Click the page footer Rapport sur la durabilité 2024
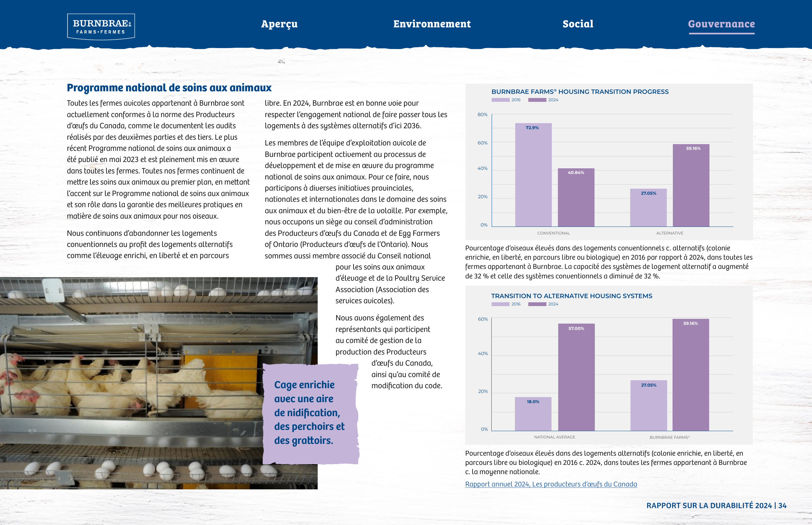This screenshot has height=525, width=812. click(x=716, y=506)
